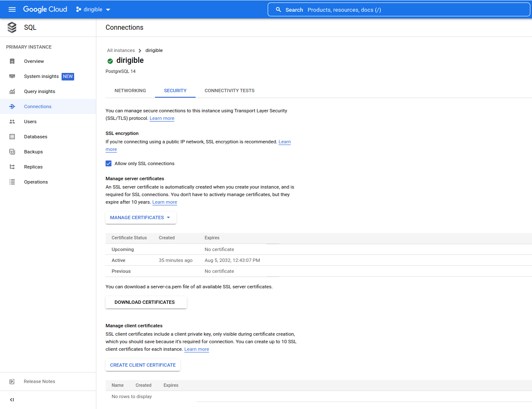Click the Backups sidebar icon
The width and height of the screenshot is (532, 409).
click(12, 152)
